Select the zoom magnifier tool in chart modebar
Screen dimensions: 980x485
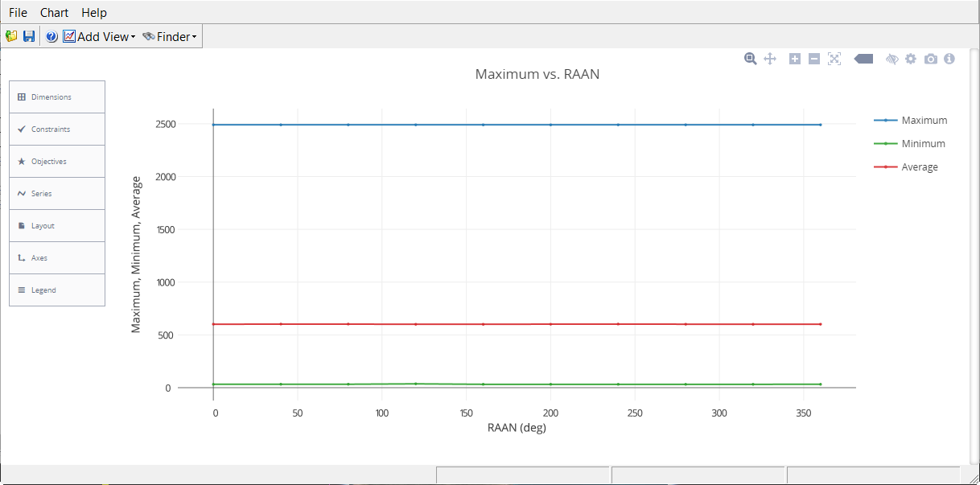point(750,59)
